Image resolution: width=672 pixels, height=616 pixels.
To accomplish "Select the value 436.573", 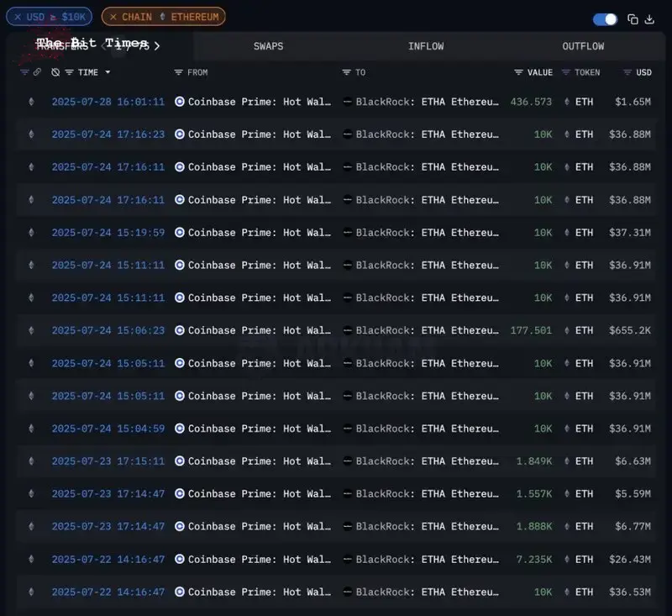I will (531, 102).
